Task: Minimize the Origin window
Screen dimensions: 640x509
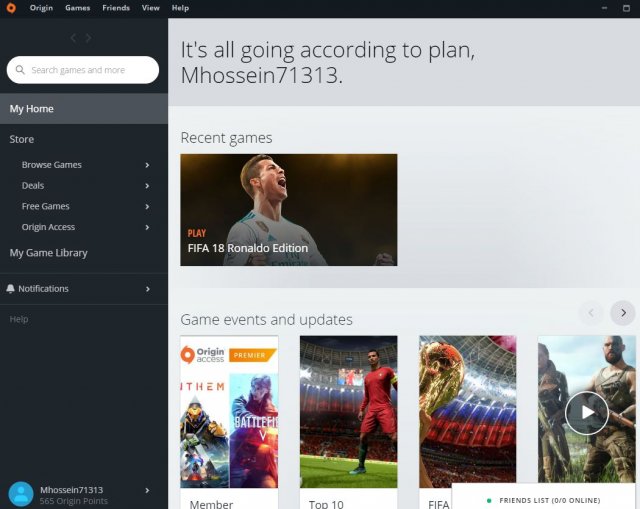Action: [x=604, y=8]
